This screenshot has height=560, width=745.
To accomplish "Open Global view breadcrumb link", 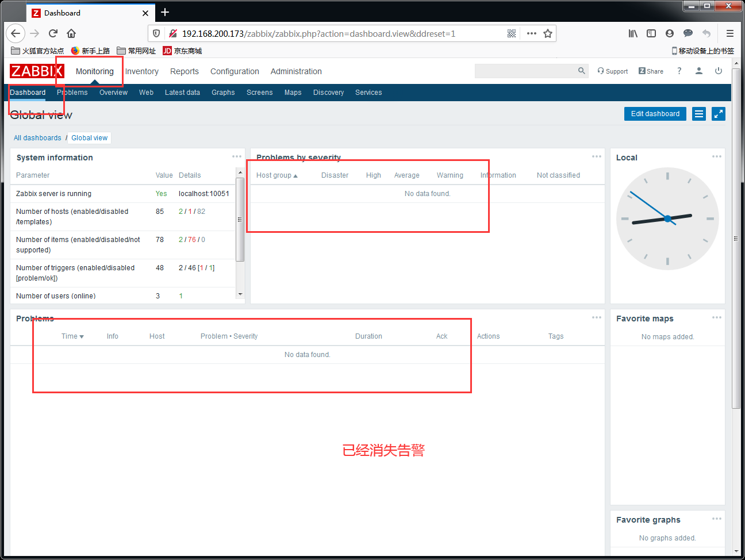I will [x=90, y=138].
